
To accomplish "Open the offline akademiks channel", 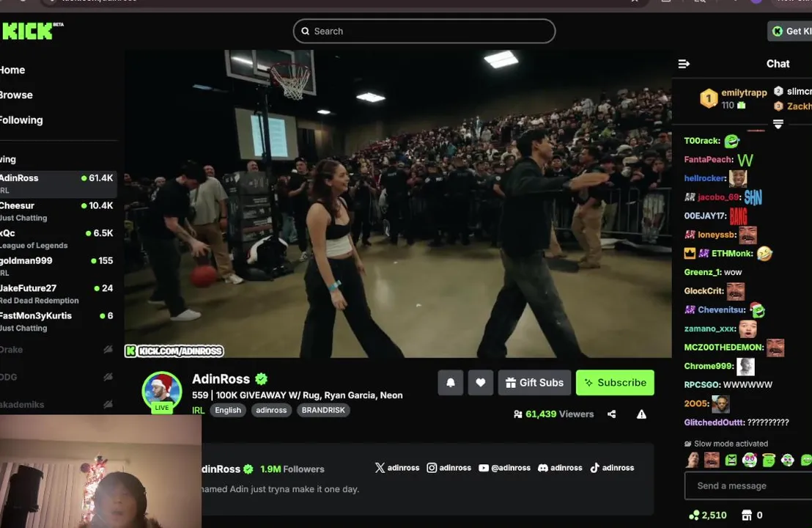I will click(x=58, y=404).
